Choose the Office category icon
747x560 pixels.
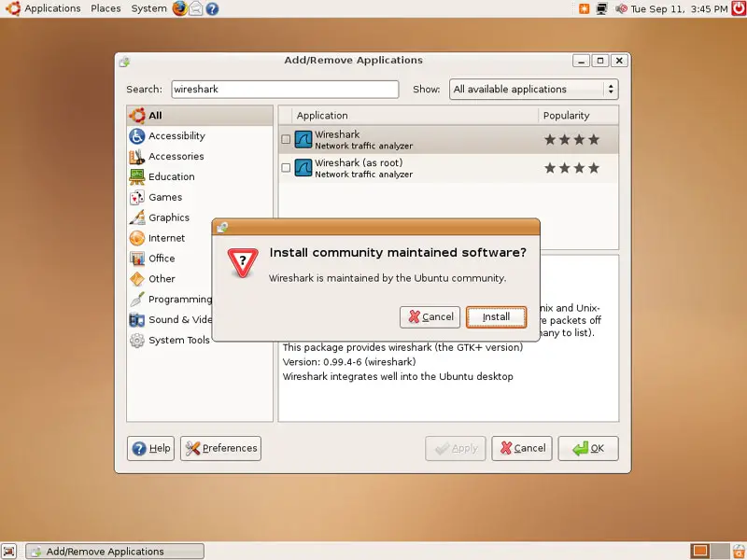pos(137,259)
